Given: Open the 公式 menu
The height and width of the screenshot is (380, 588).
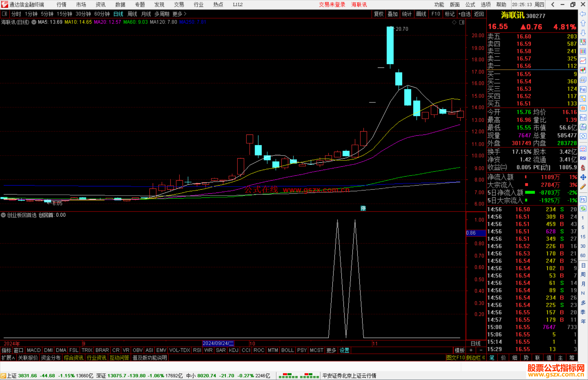Looking at the screenshot, I should coord(470,5).
